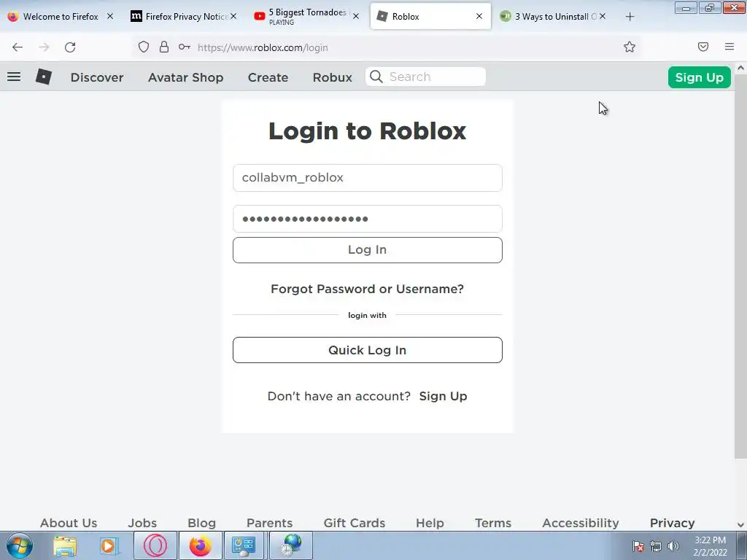Click the scrollbar down arrow
Screen dimensions: 747x560
click(x=740, y=525)
